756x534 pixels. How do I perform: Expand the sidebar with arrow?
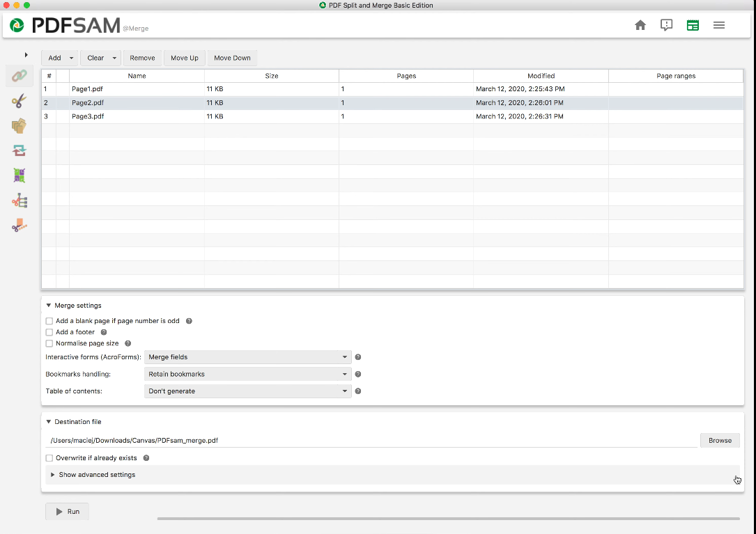click(x=26, y=55)
